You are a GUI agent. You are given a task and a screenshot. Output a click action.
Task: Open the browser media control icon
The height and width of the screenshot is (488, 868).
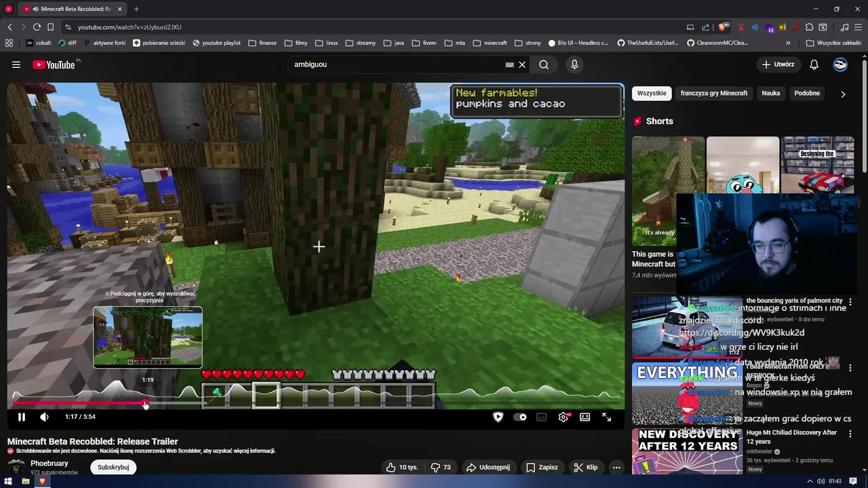[x=844, y=27]
